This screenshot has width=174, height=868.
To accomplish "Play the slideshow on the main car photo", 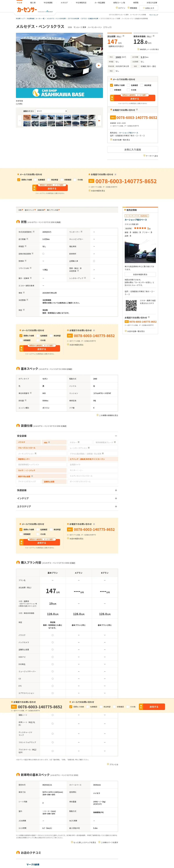I will coord(98,65).
